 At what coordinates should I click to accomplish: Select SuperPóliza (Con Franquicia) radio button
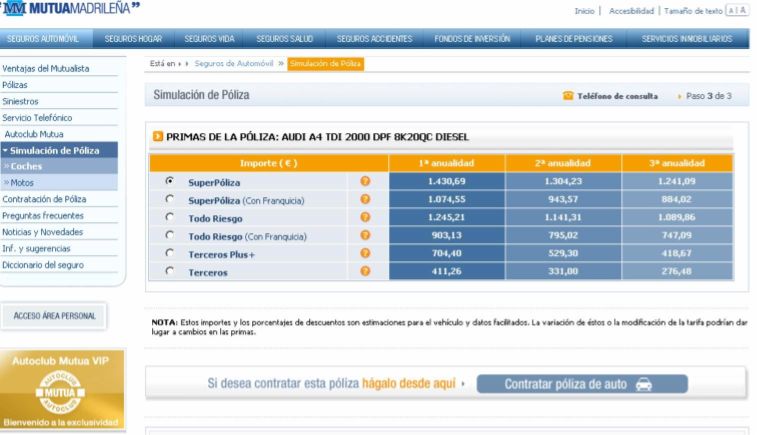click(169, 198)
